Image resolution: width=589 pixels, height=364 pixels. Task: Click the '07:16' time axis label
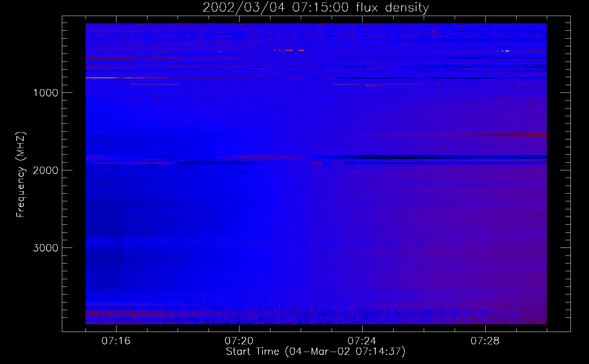click(116, 341)
